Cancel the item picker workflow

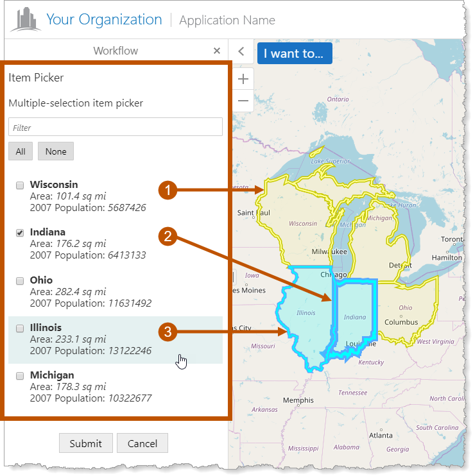pyautogui.click(x=142, y=443)
